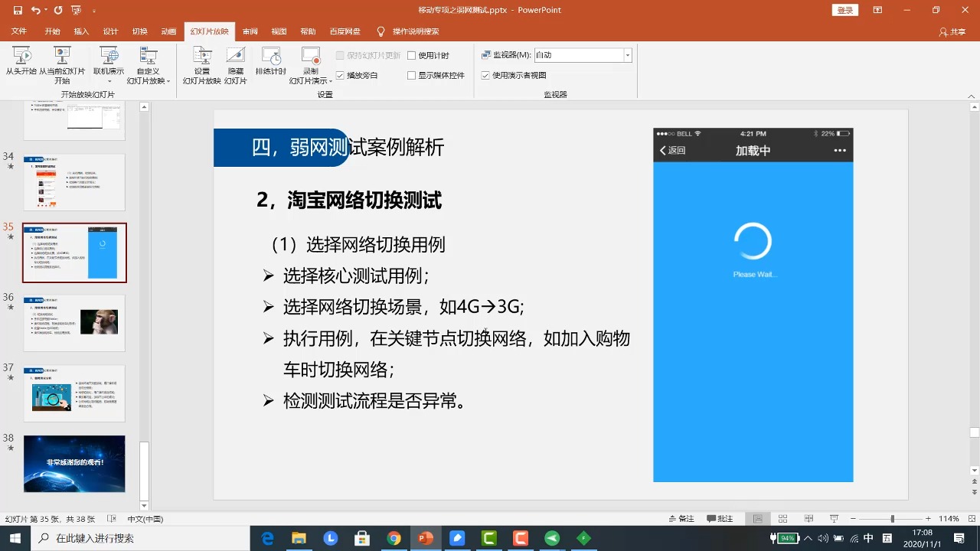Open Microsoft Edge from taskbar
The height and width of the screenshot is (551, 980).
pyautogui.click(x=268, y=539)
